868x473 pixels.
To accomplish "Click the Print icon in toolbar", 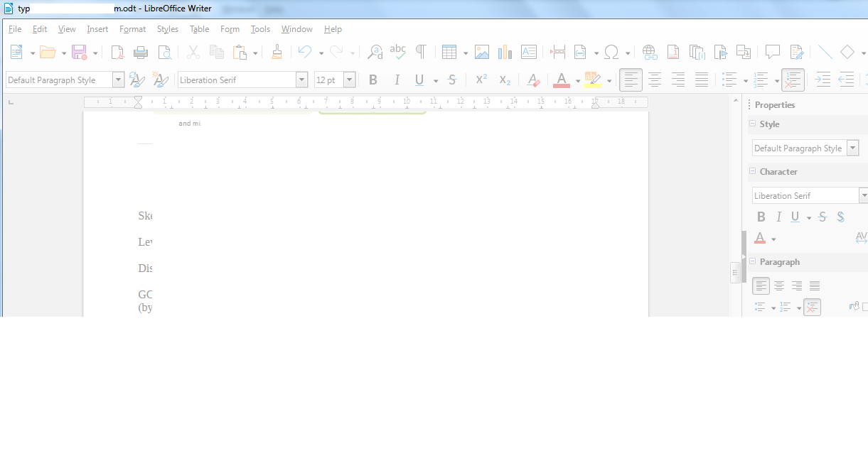I will [141, 52].
